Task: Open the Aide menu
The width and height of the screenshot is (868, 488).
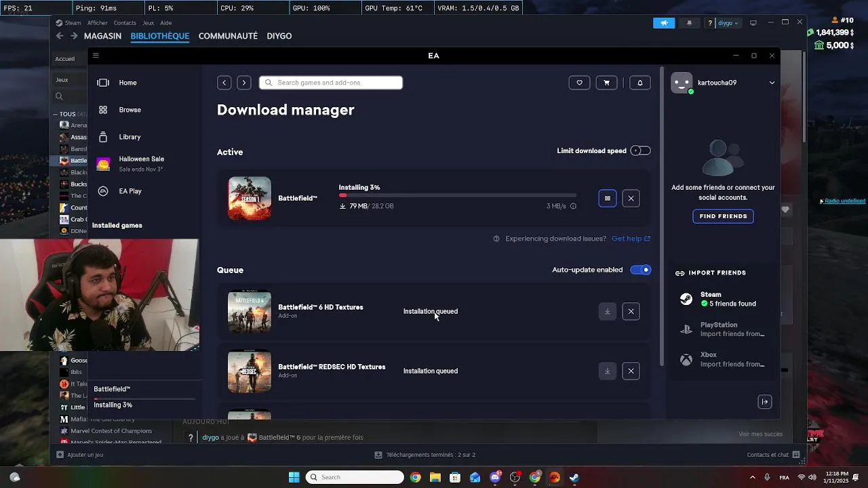Action: coord(166,23)
